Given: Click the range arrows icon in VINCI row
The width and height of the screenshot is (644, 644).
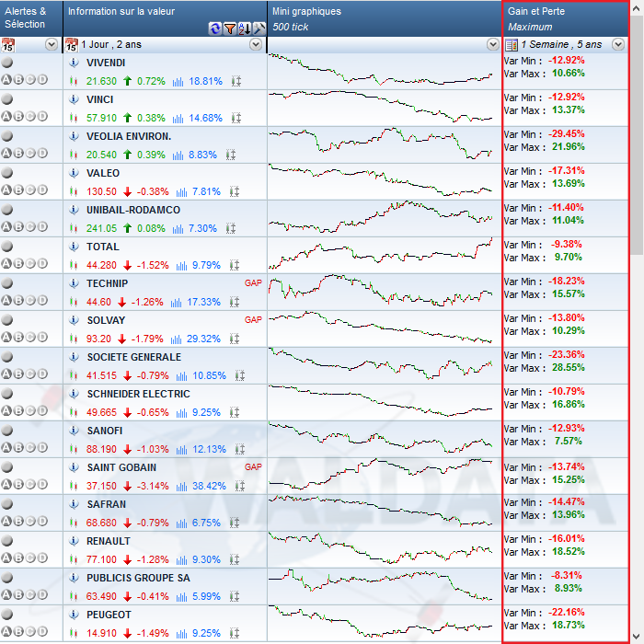Looking at the screenshot, I should click(x=236, y=119).
